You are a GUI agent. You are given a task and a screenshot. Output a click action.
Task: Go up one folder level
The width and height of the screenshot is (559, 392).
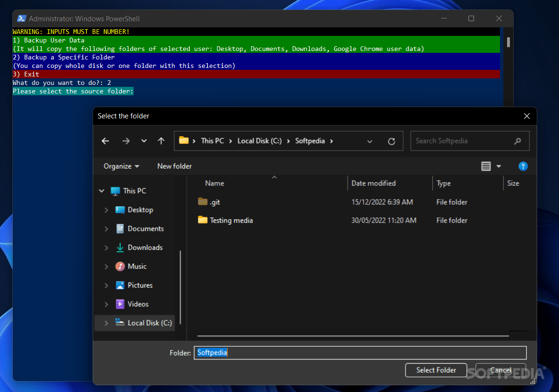tap(161, 141)
